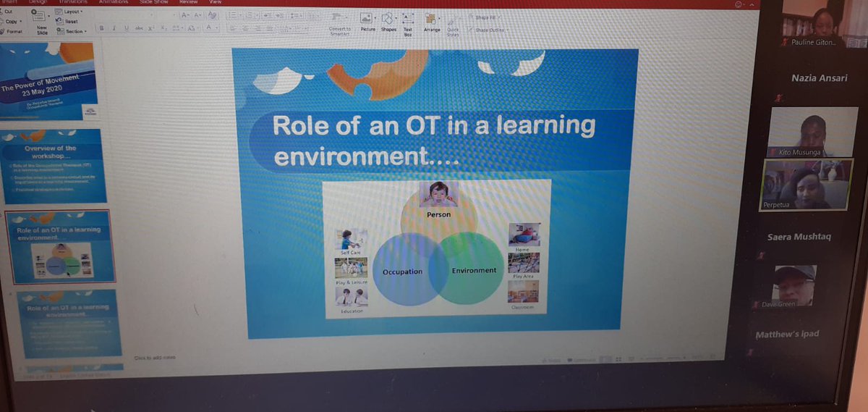
Task: Click the Change Case icon
Action: (x=192, y=28)
